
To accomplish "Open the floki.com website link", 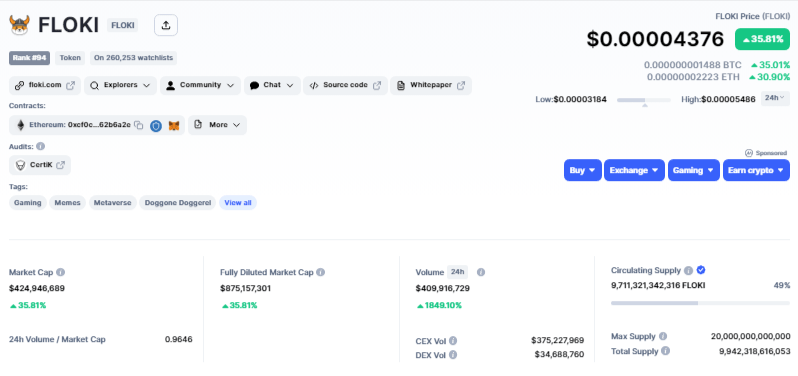I will click(45, 85).
